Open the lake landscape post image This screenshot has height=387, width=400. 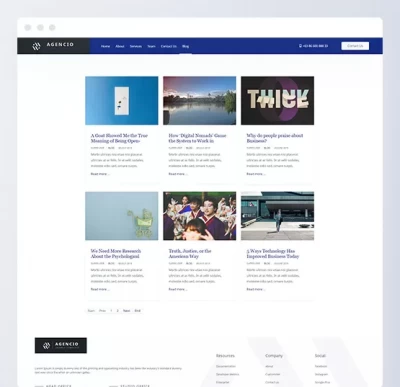pos(199,101)
